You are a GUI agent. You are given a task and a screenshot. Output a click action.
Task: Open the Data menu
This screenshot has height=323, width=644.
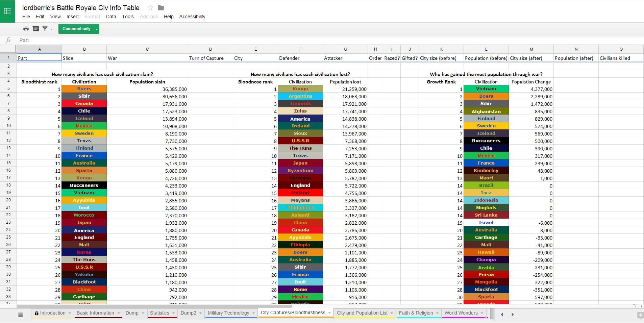[x=111, y=17]
